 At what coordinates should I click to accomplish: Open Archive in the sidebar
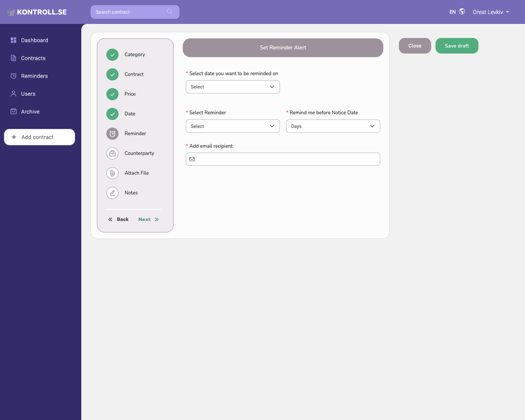coord(30,112)
